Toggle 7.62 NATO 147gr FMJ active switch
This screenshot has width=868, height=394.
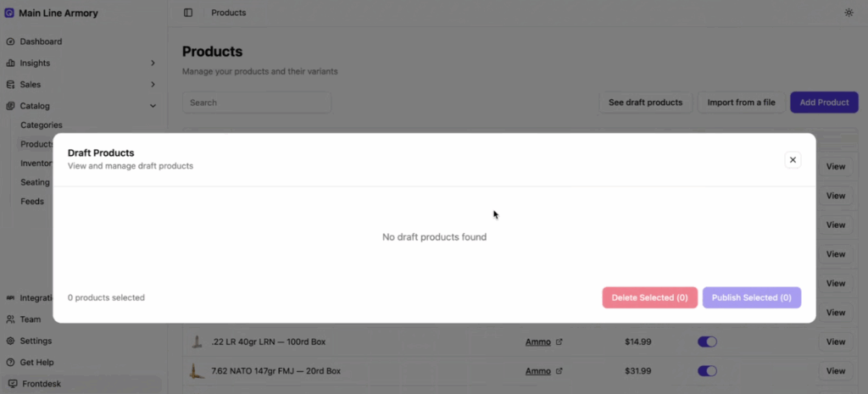(707, 371)
